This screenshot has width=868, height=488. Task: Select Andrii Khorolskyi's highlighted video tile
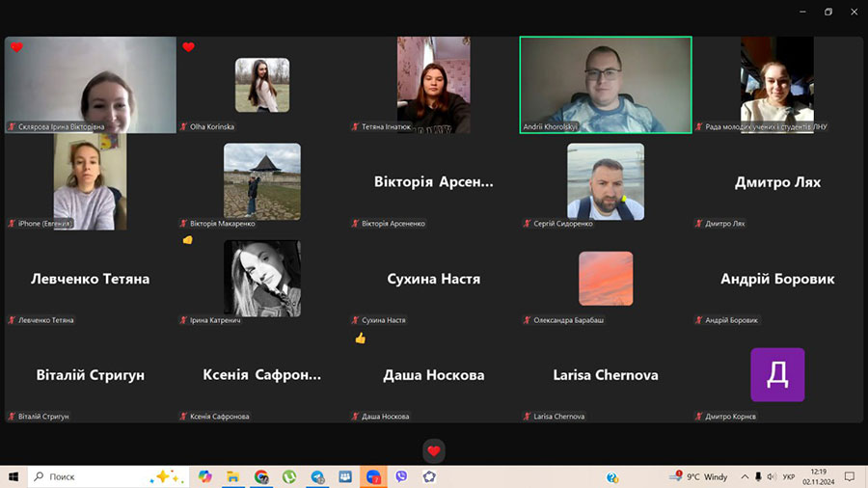[x=606, y=85]
